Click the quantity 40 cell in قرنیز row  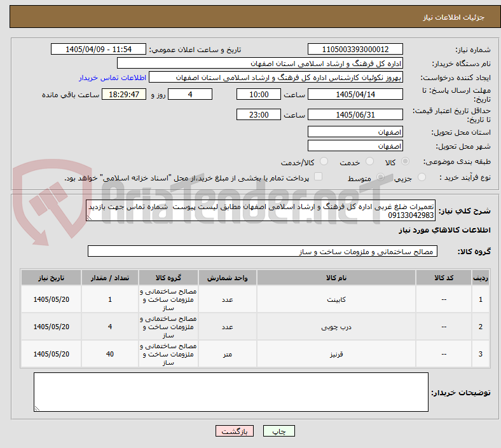click(x=110, y=354)
